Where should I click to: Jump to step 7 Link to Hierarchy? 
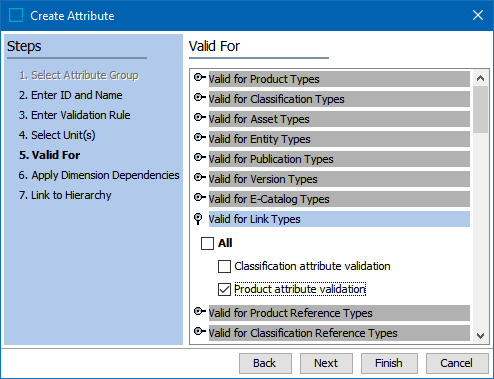click(x=65, y=195)
